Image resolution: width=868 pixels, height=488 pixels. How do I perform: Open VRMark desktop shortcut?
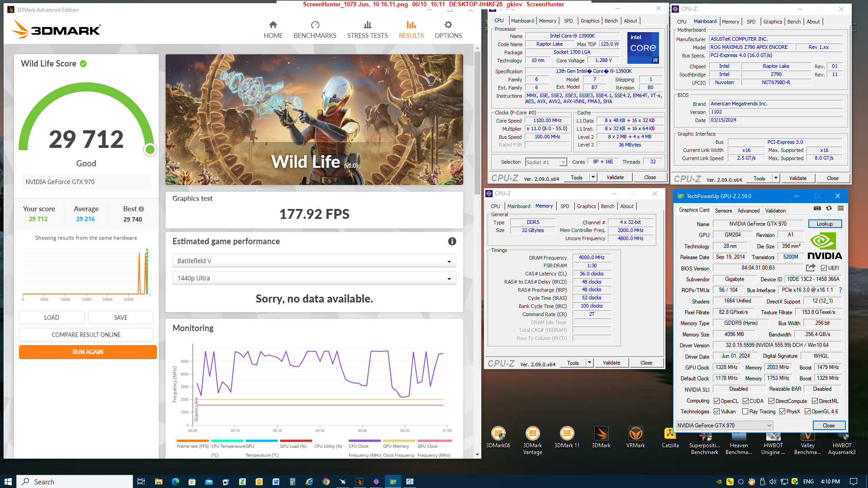636,438
